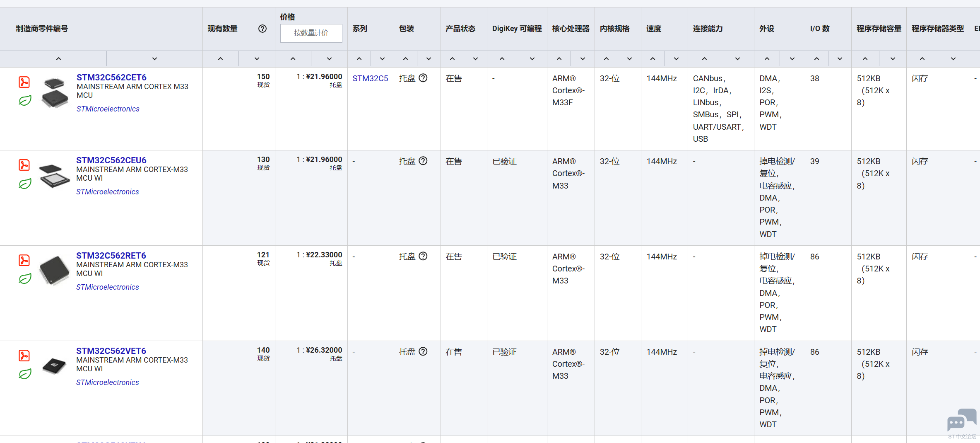
Task: Sort I/O 数 column descending
Action: click(840, 59)
